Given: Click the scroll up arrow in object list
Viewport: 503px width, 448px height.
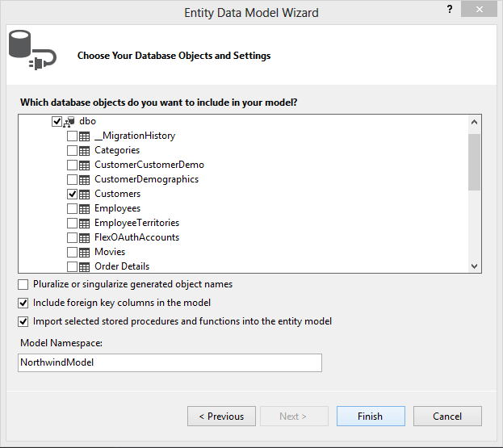Looking at the screenshot, I should coord(474,122).
